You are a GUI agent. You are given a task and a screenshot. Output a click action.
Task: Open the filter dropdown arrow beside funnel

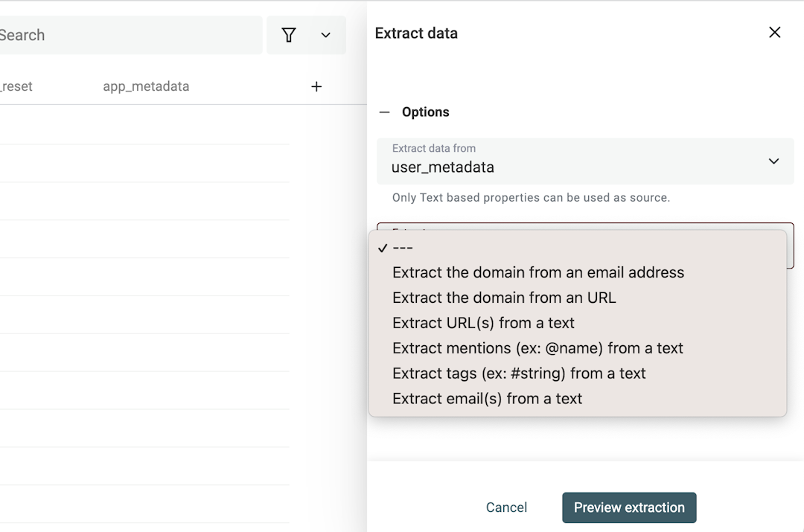tap(325, 34)
